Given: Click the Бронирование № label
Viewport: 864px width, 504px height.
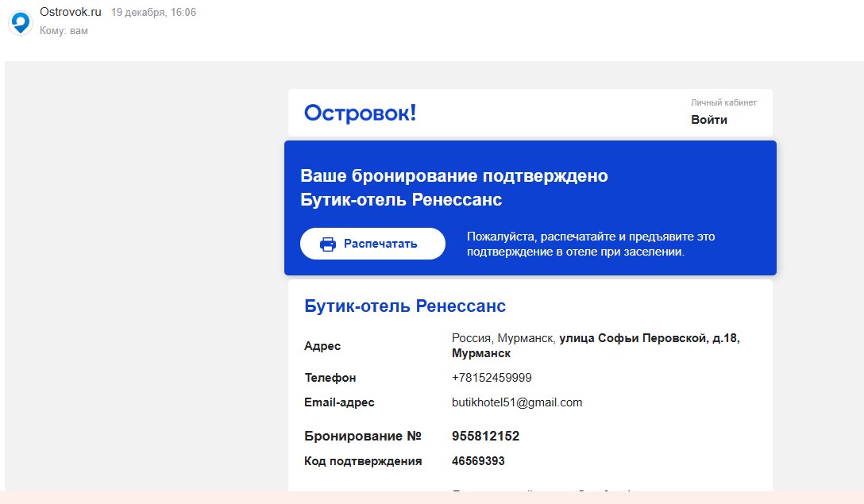Looking at the screenshot, I should click(363, 437).
